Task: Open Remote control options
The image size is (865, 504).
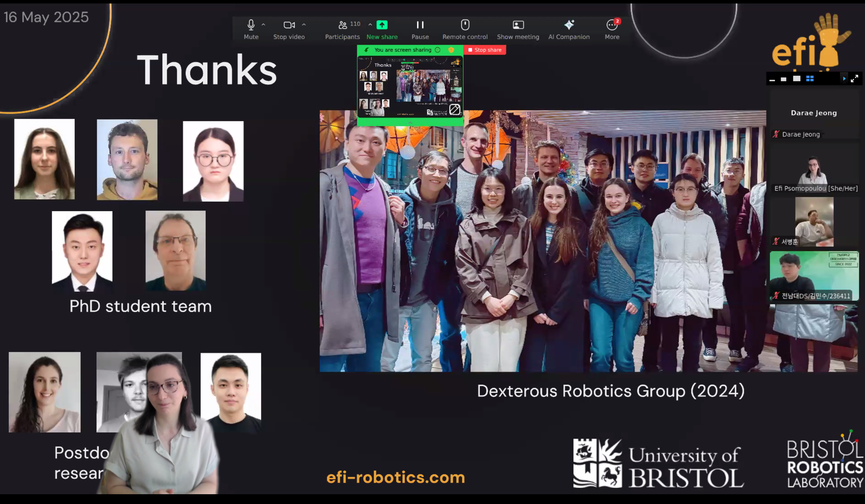Action: [x=465, y=29]
